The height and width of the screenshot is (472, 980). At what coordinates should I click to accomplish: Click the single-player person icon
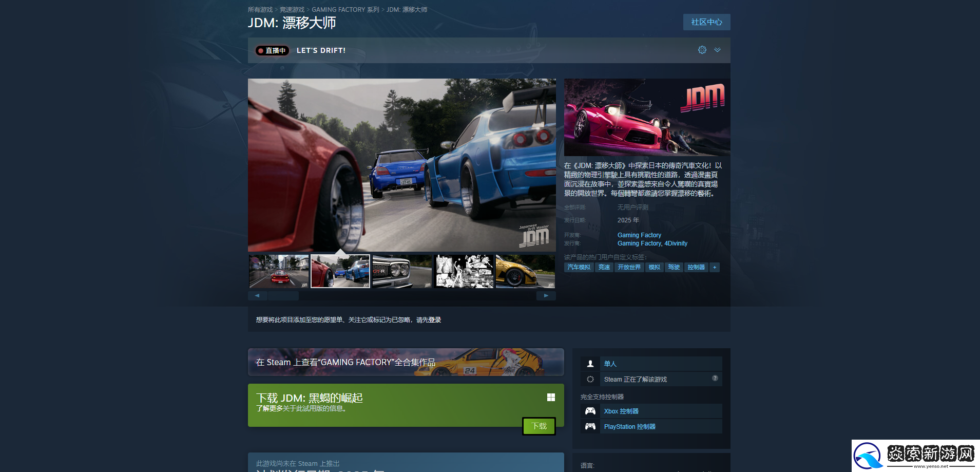(x=590, y=364)
